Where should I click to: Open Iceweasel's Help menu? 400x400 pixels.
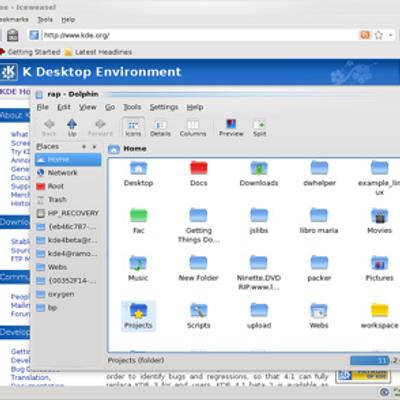[x=68, y=20]
